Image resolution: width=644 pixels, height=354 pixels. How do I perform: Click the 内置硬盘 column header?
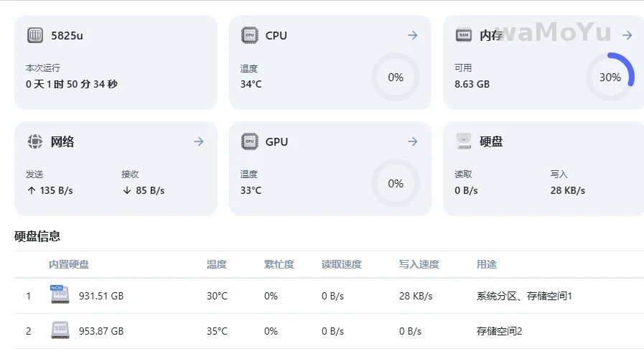point(69,264)
